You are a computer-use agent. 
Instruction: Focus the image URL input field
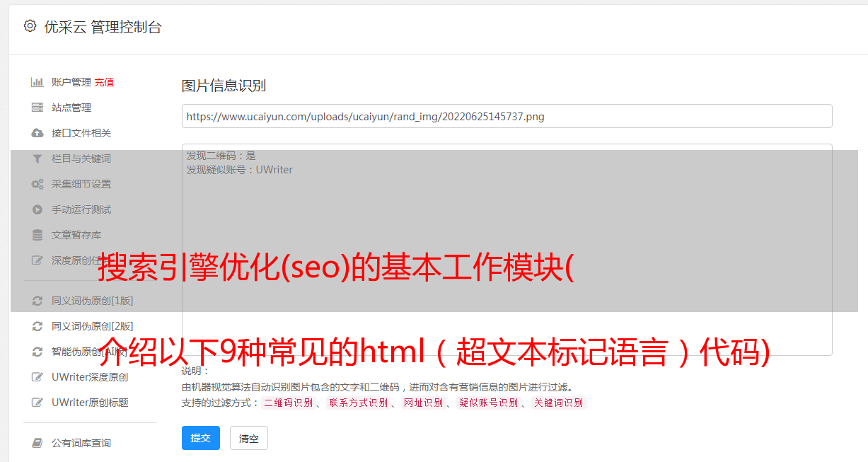tap(507, 116)
